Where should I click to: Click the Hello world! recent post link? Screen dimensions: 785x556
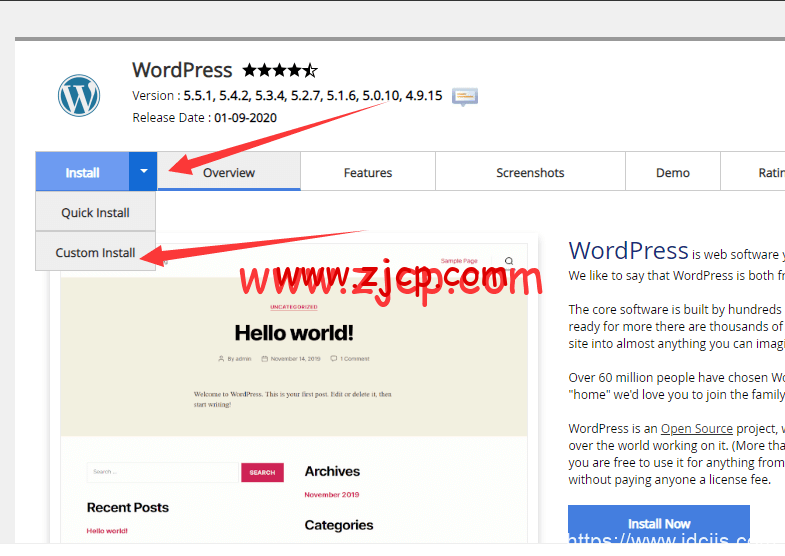[107, 531]
